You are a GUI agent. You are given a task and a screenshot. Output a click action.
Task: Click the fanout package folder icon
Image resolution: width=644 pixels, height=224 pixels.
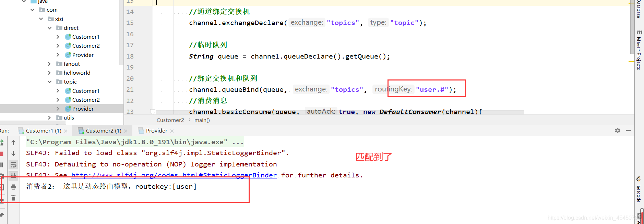(59, 64)
